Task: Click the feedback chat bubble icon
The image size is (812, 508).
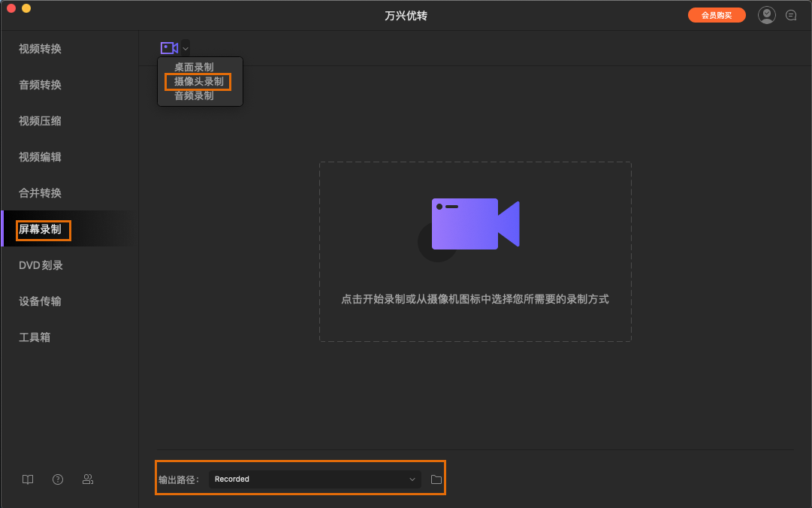Action: tap(791, 14)
